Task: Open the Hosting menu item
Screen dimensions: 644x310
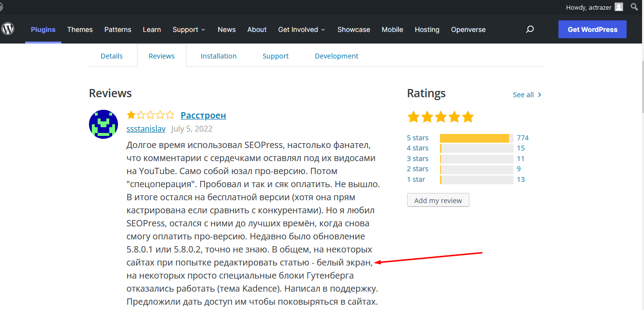Action: pyautogui.click(x=427, y=30)
